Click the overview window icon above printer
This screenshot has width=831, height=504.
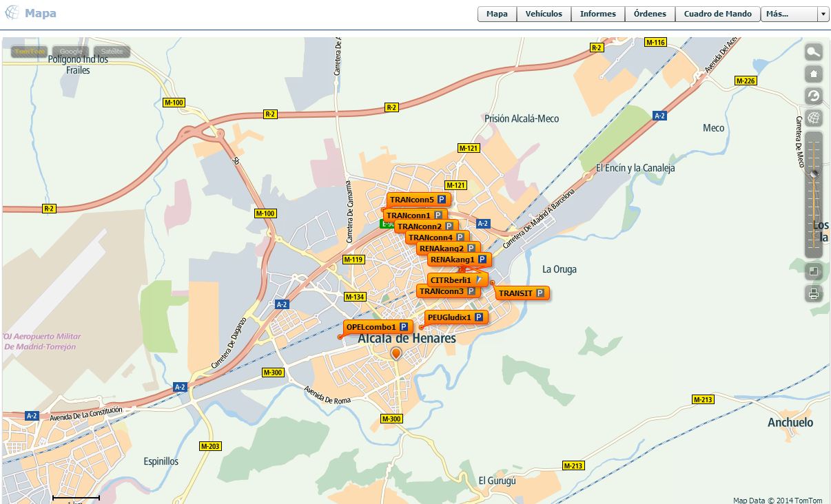(814, 271)
